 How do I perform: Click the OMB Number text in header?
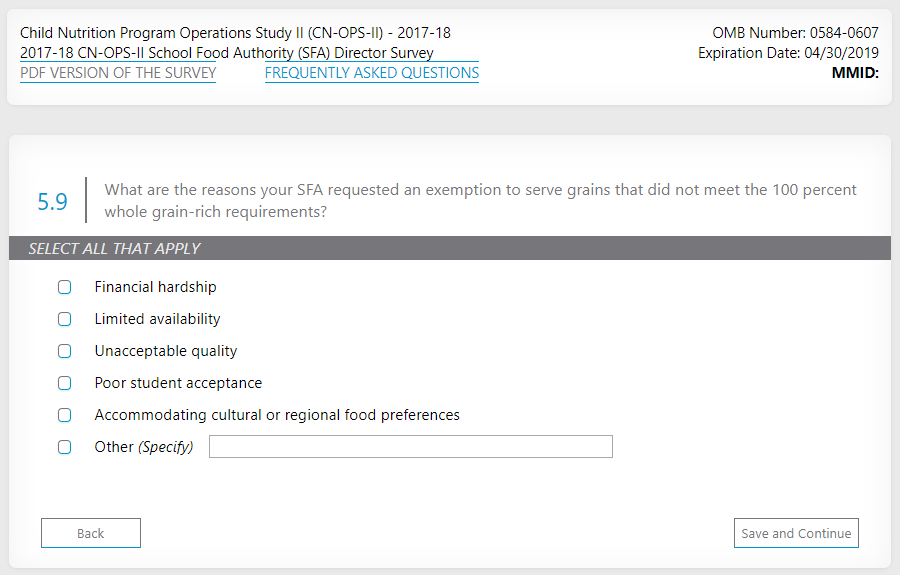795,33
